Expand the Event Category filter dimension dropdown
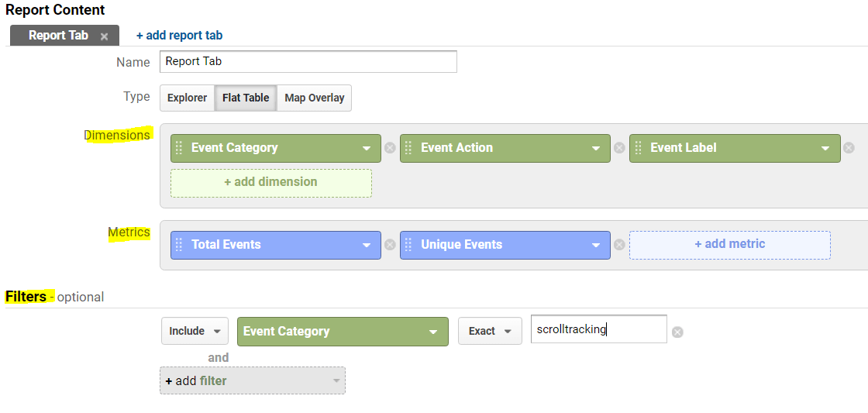This screenshot has height=413, width=868. point(343,331)
